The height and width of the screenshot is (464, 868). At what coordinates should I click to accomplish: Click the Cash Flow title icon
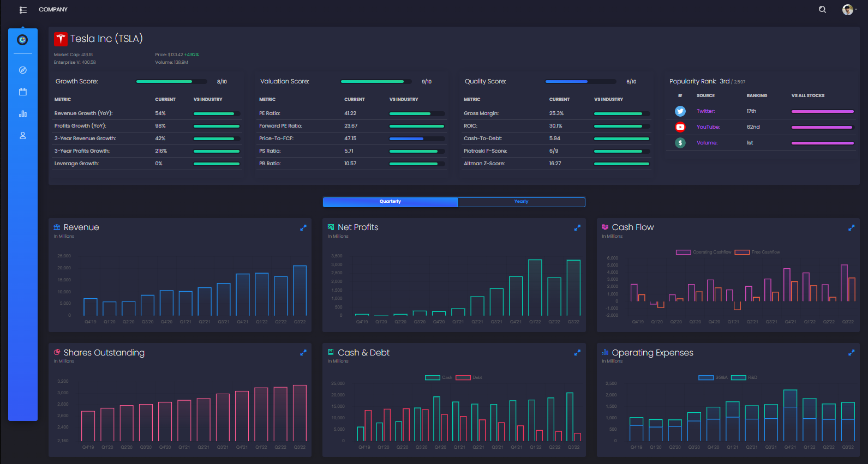click(605, 227)
